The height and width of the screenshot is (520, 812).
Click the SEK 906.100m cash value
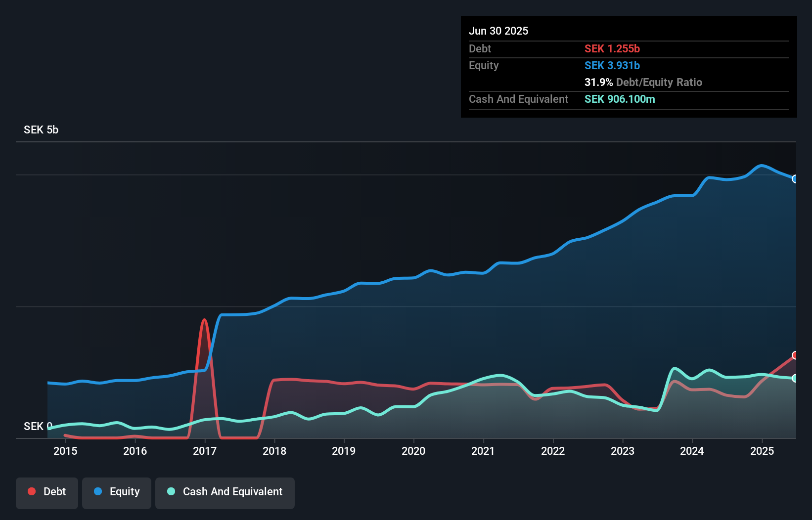[x=620, y=99]
